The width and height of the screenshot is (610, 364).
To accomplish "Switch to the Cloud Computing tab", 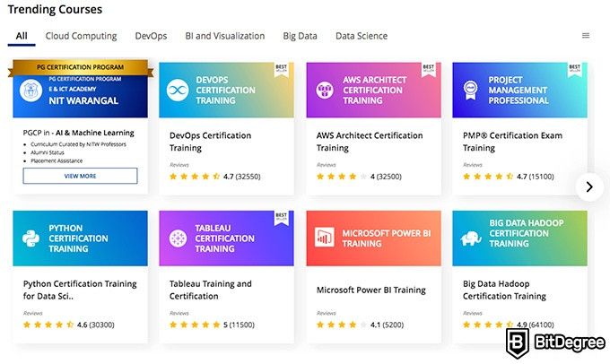I will 81,36.
